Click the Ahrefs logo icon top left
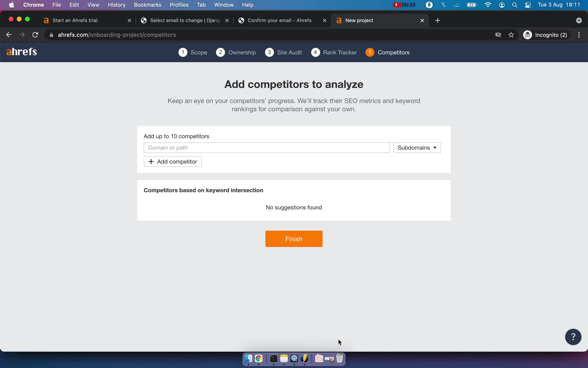588x368 pixels. point(21,52)
